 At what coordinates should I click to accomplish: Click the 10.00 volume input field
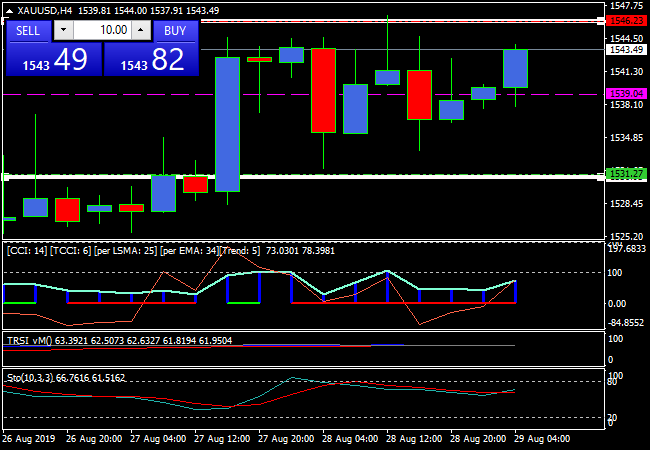tap(100, 31)
